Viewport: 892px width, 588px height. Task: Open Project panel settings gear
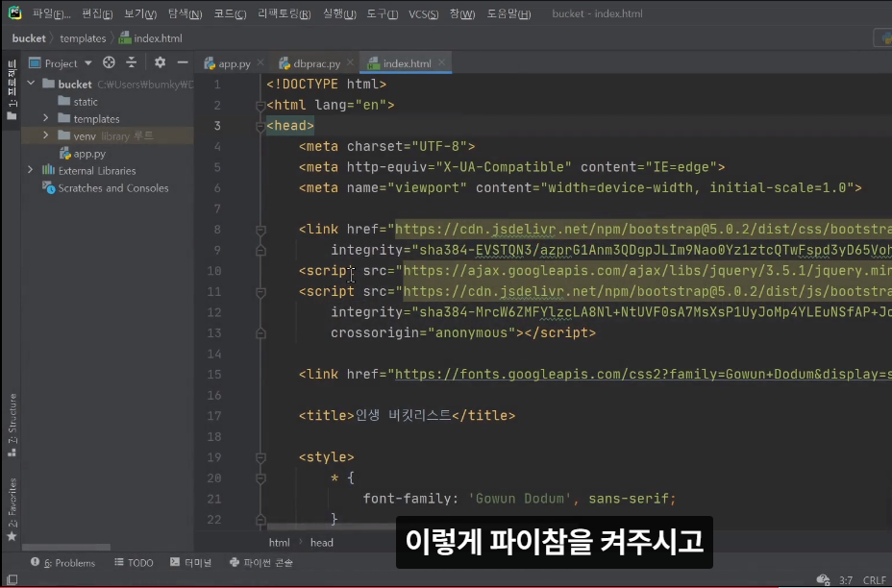click(160, 62)
